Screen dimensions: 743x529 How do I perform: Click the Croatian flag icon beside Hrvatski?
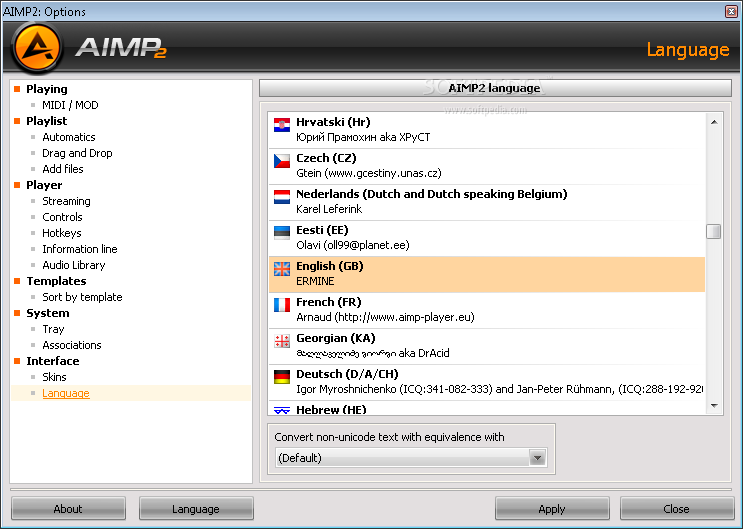[x=282, y=125]
